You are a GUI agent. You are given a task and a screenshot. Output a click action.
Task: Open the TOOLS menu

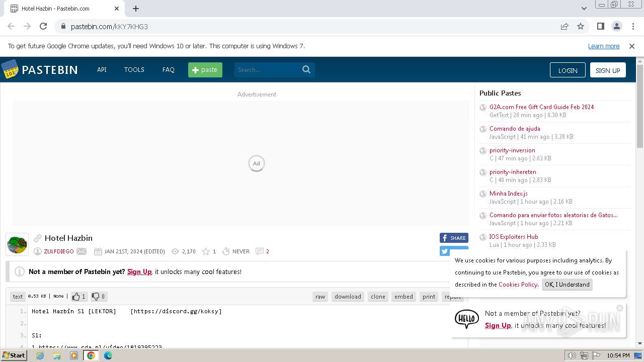134,70
